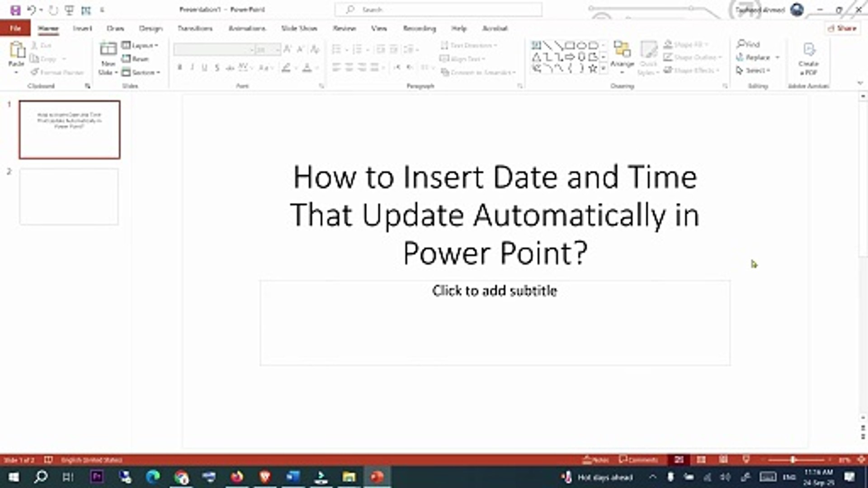Select the five-point star shape
This screenshot has width=868, height=488.
(x=592, y=69)
